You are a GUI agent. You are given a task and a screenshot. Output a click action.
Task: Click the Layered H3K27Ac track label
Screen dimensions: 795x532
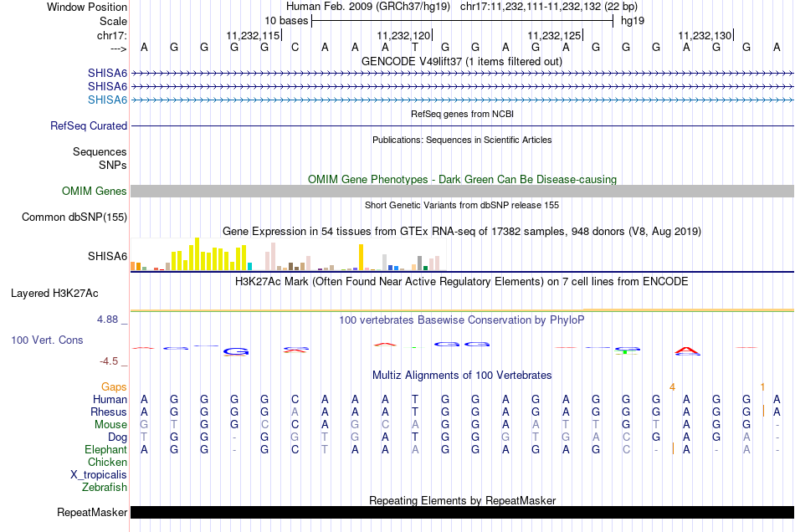54,294
